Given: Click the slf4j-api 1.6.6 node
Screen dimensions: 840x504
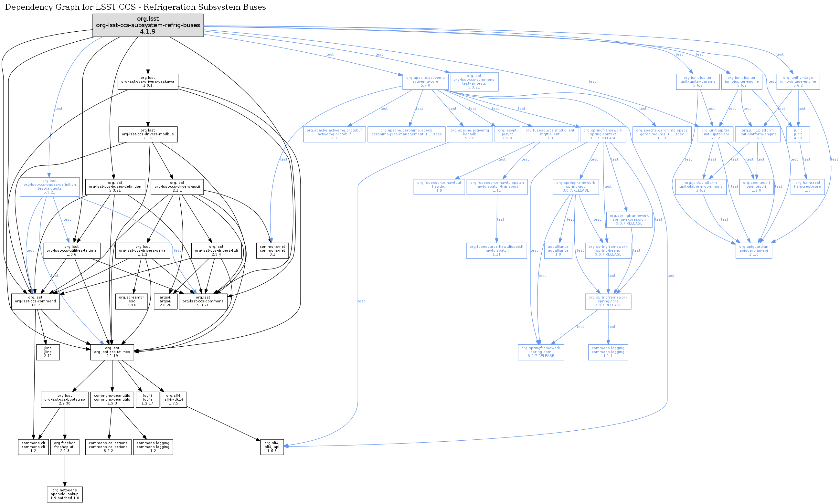Looking at the screenshot, I should 272,446.
